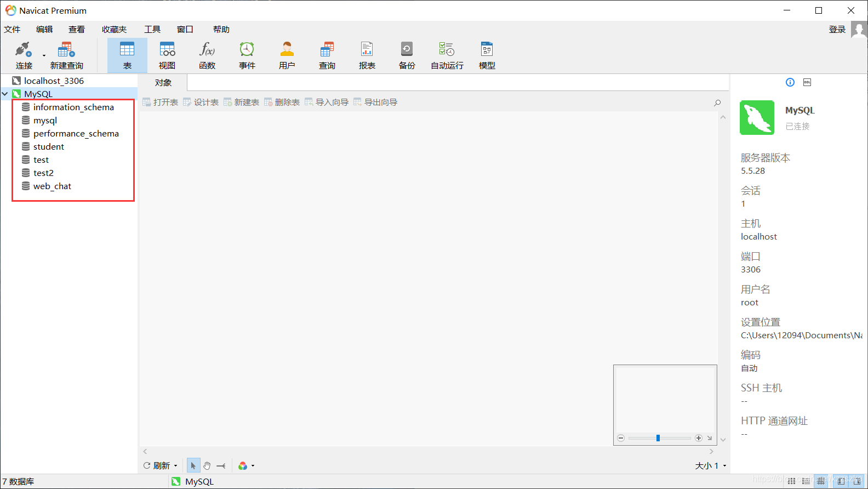Click New Table (新建表) button
Image resolution: width=868 pixels, height=489 pixels.
[242, 103]
